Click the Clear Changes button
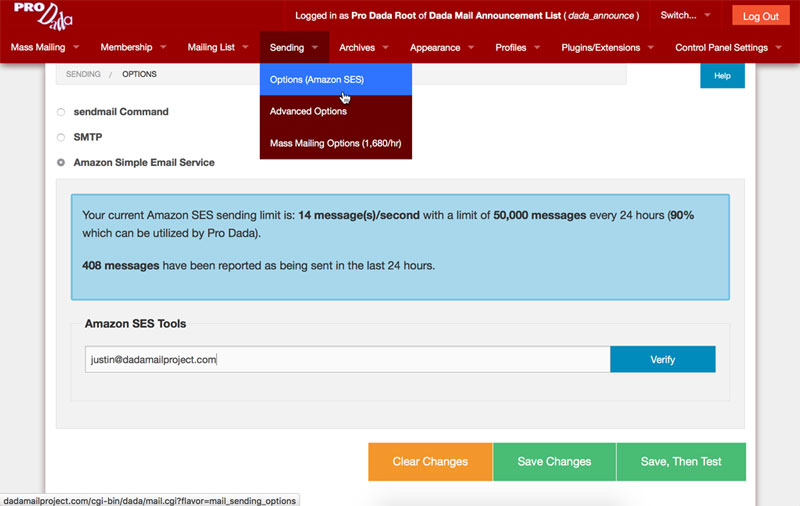800x506 pixels. (430, 462)
